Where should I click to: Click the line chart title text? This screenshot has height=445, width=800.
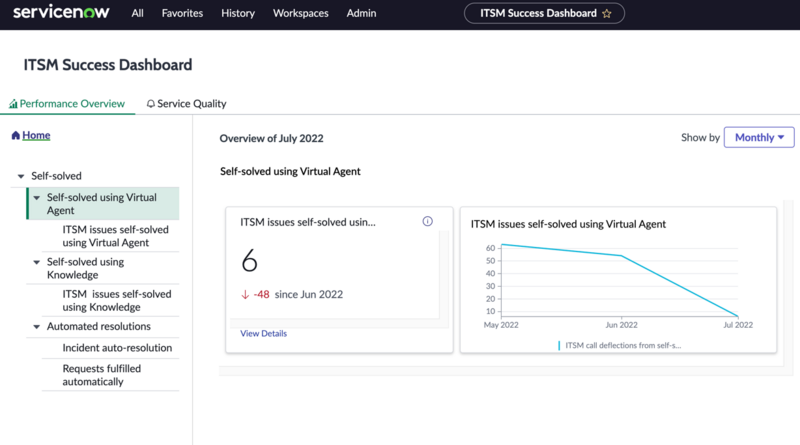pyautogui.click(x=568, y=224)
